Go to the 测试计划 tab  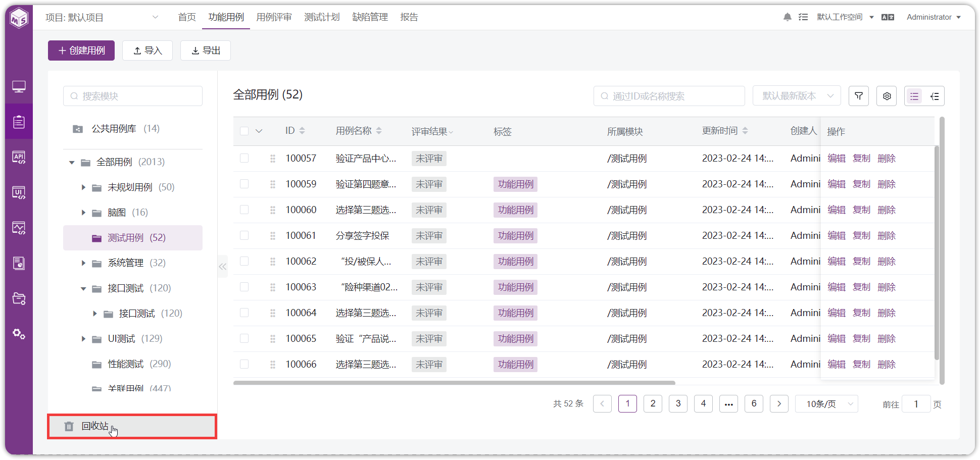[322, 17]
